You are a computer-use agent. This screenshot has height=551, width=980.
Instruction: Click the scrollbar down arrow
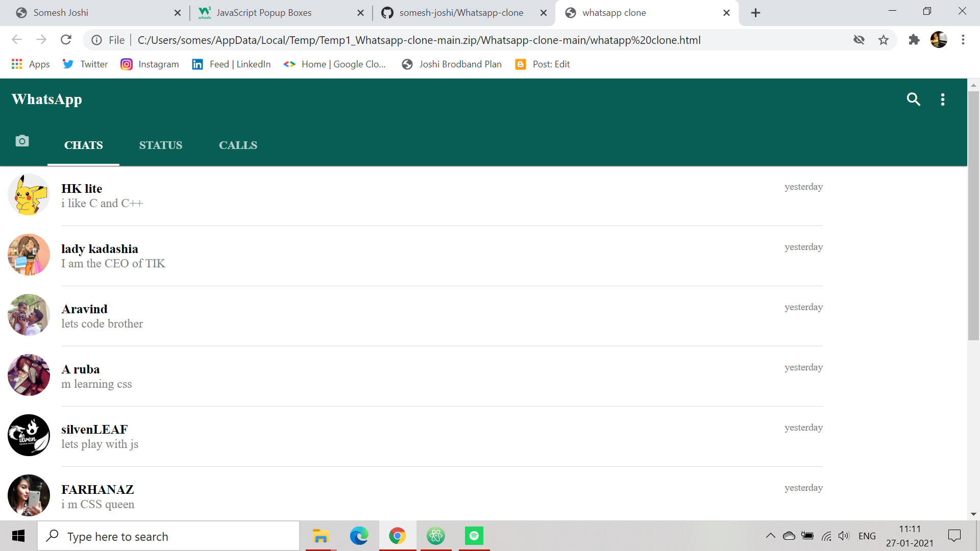point(973,514)
